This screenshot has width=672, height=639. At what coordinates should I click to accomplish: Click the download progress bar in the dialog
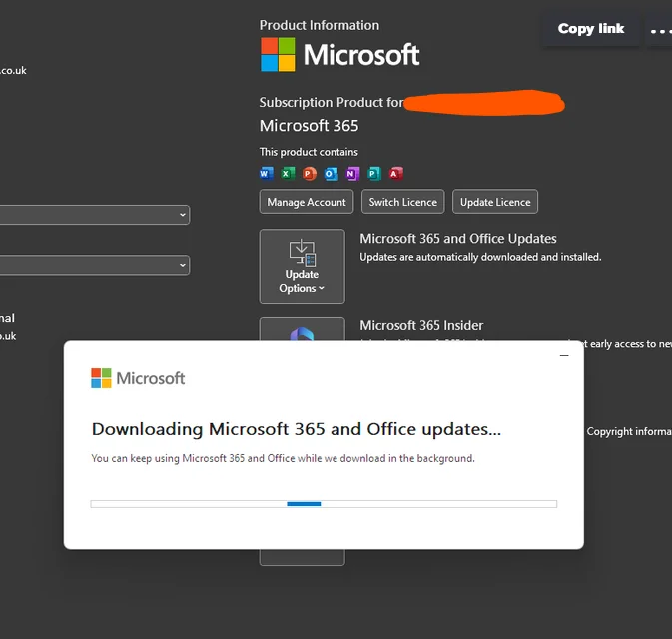324,504
